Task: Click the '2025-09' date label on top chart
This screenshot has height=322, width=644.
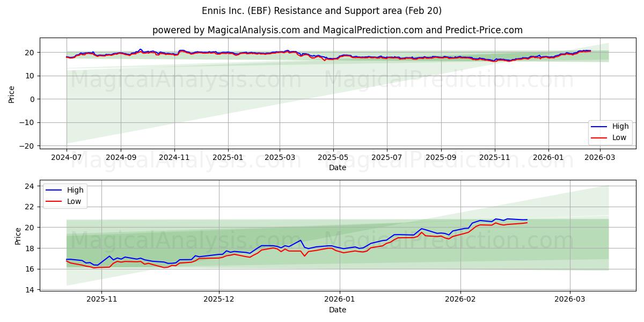Action: 441,158
